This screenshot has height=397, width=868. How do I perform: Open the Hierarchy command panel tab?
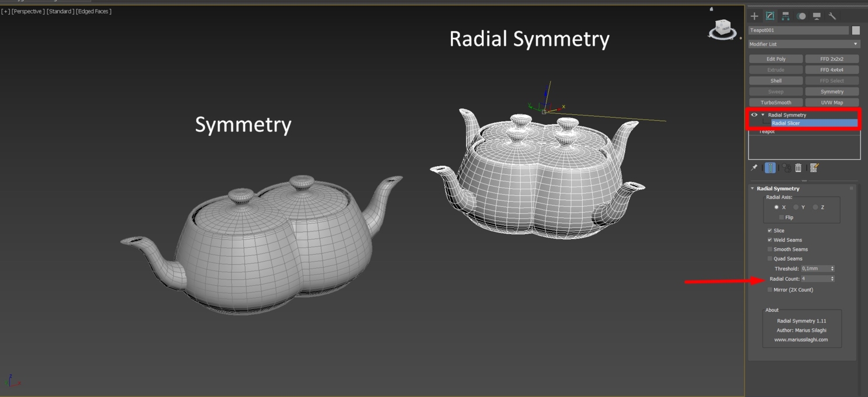coord(786,16)
